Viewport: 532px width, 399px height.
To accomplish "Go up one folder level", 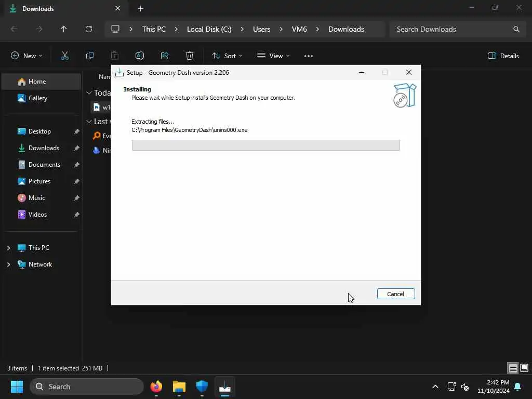I will pyautogui.click(x=63, y=29).
